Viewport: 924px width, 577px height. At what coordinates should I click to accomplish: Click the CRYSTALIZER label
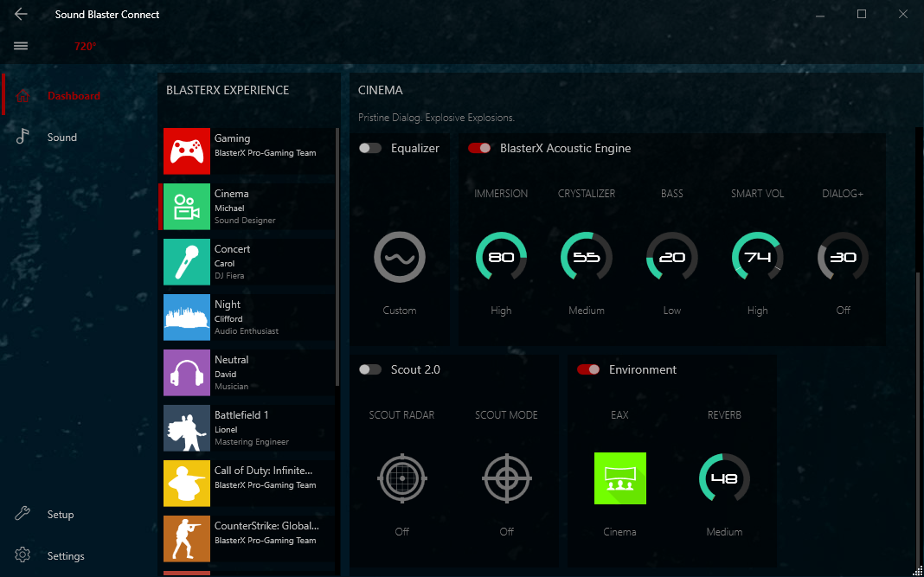point(587,193)
